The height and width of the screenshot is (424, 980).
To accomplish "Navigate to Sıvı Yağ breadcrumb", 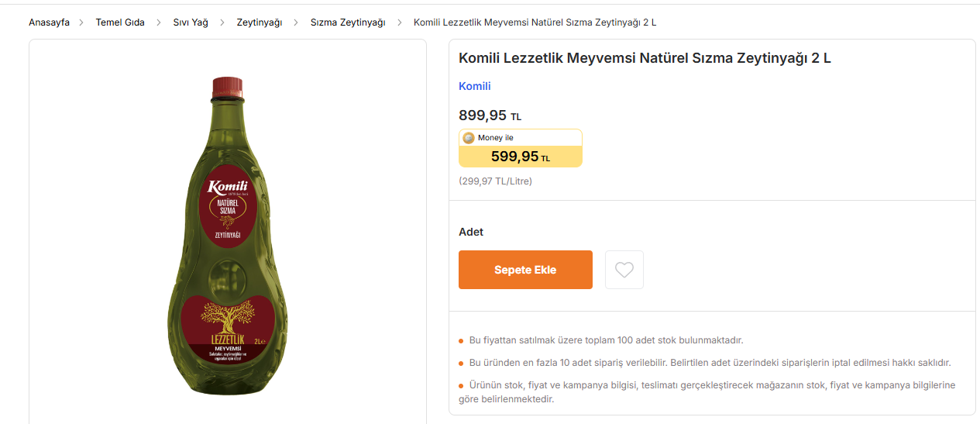I will click(191, 22).
